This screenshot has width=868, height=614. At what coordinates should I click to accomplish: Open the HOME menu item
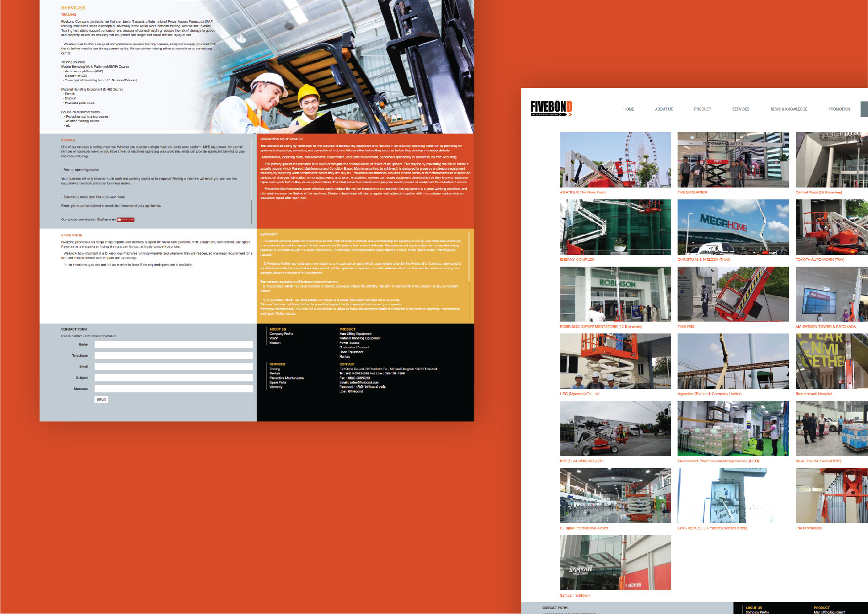(629, 109)
